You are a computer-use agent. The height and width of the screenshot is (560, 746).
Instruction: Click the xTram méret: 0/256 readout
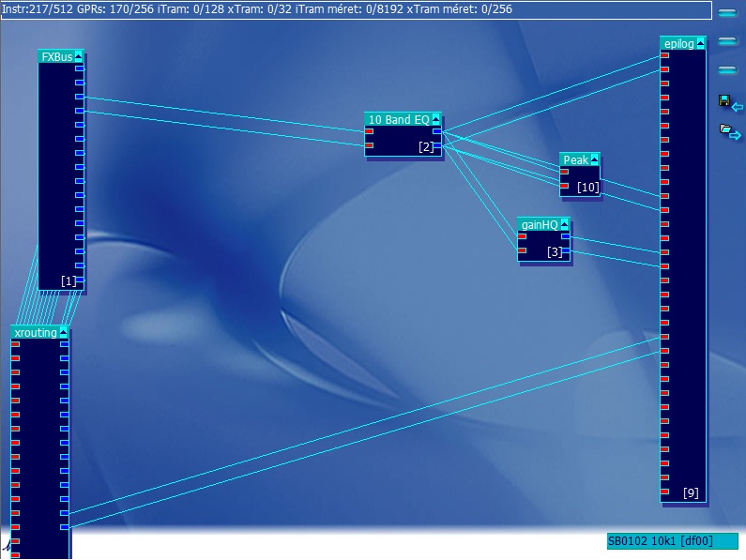(460, 9)
